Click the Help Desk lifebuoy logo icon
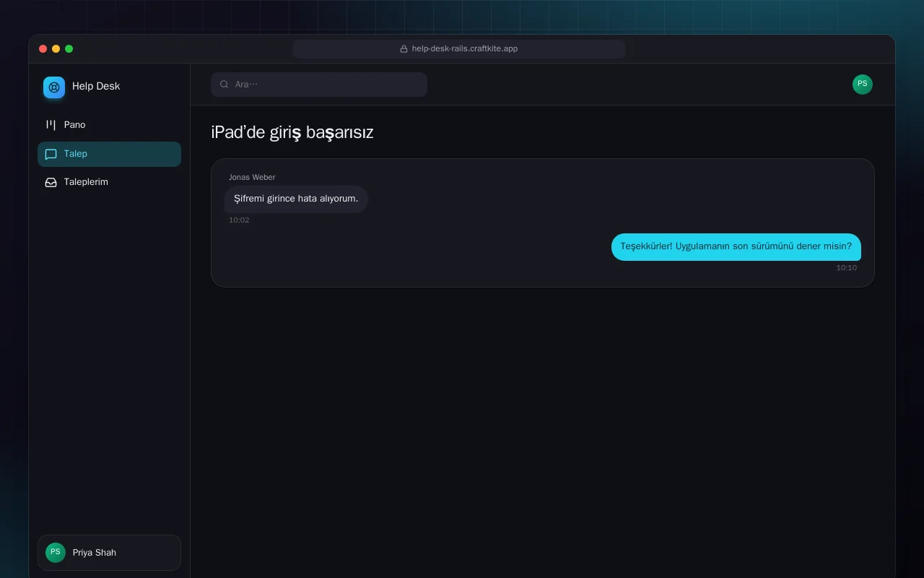This screenshot has width=924, height=578. pyautogui.click(x=54, y=87)
